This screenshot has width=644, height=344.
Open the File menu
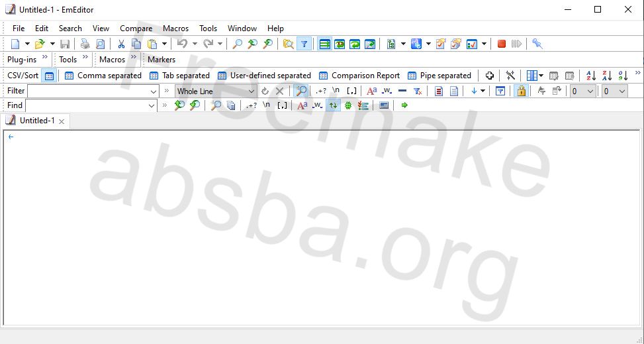click(19, 29)
